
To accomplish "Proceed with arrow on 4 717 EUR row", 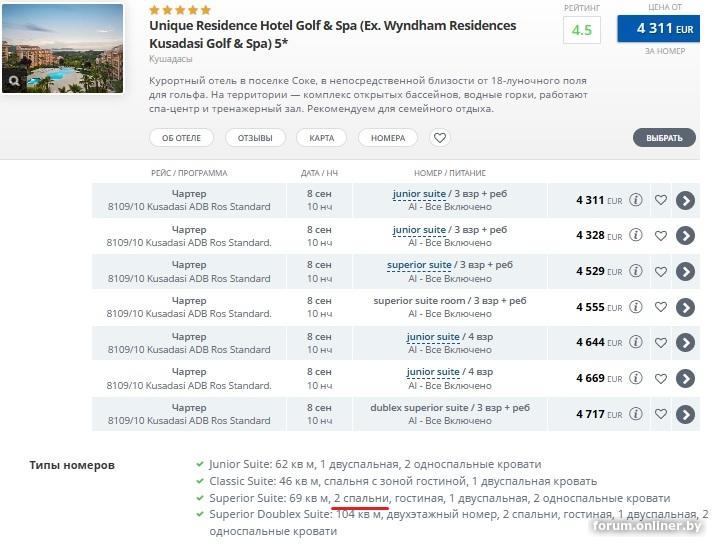I will (x=685, y=414).
